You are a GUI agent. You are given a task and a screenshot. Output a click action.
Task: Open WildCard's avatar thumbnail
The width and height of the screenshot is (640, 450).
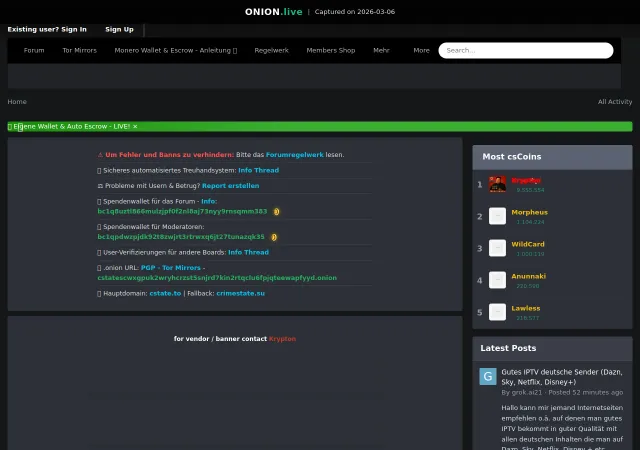[497, 248]
